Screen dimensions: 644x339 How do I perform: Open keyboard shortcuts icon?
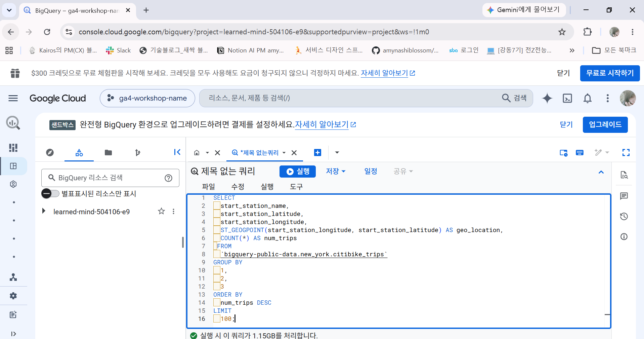tap(579, 153)
